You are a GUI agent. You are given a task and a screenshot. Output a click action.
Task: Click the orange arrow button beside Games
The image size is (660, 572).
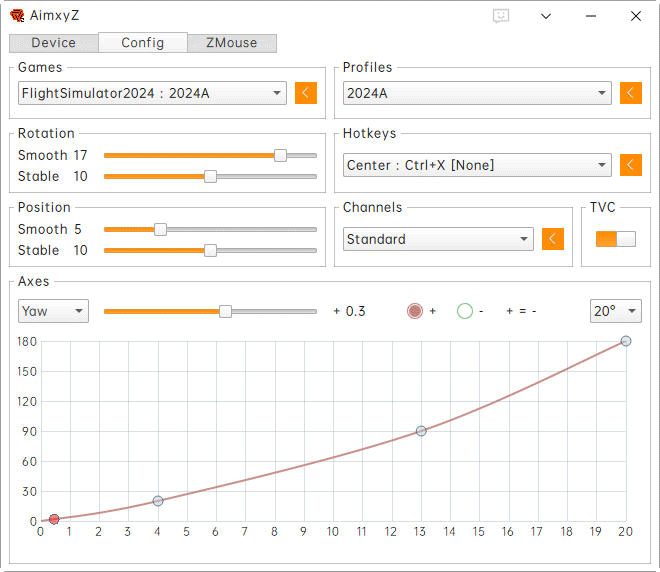click(x=306, y=93)
